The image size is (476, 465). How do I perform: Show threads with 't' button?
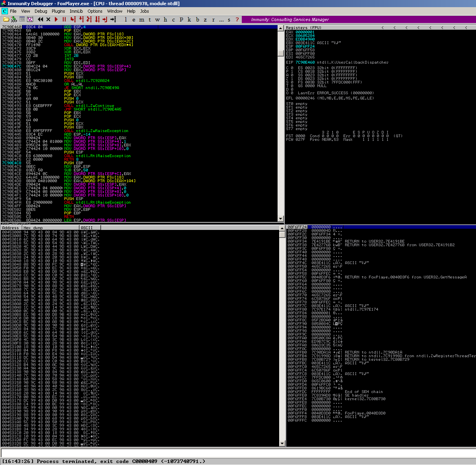coord(150,19)
